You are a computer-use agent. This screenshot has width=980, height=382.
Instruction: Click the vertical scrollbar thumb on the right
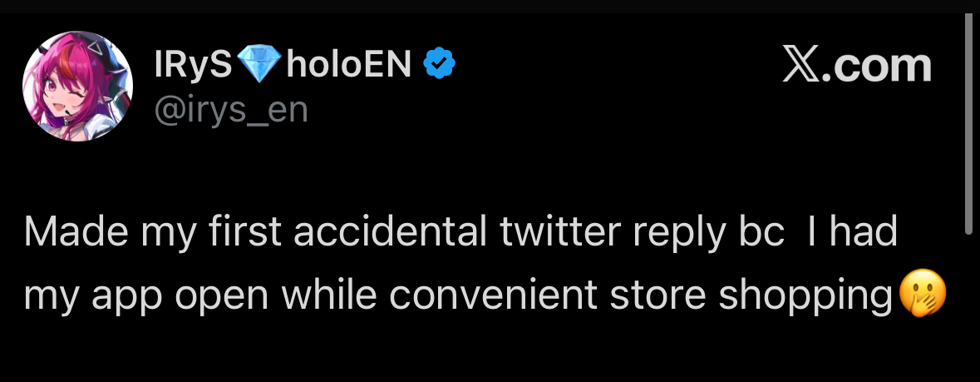point(968,125)
